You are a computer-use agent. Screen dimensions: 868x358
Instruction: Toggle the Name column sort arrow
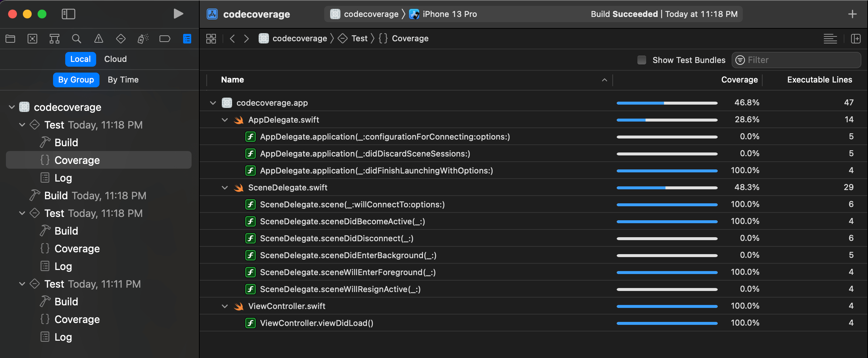click(x=605, y=80)
